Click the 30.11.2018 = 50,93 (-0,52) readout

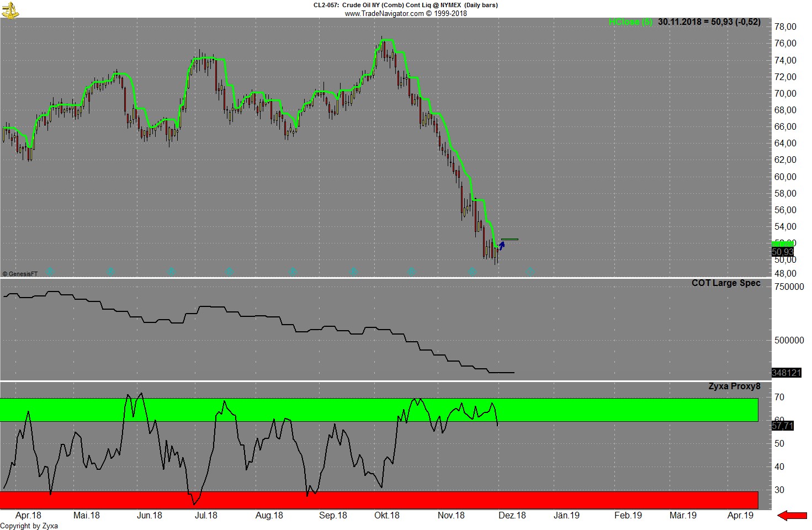[x=709, y=22]
